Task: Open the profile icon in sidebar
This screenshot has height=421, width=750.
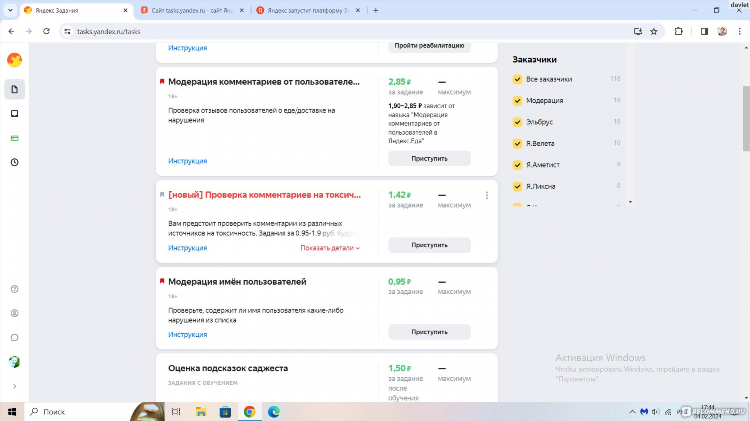Action: coord(14,313)
